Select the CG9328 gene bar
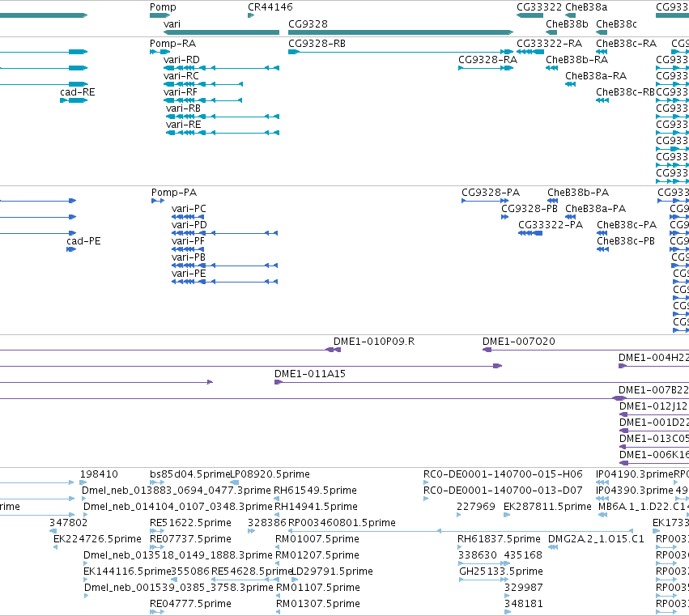The image size is (689, 616). tap(401, 32)
